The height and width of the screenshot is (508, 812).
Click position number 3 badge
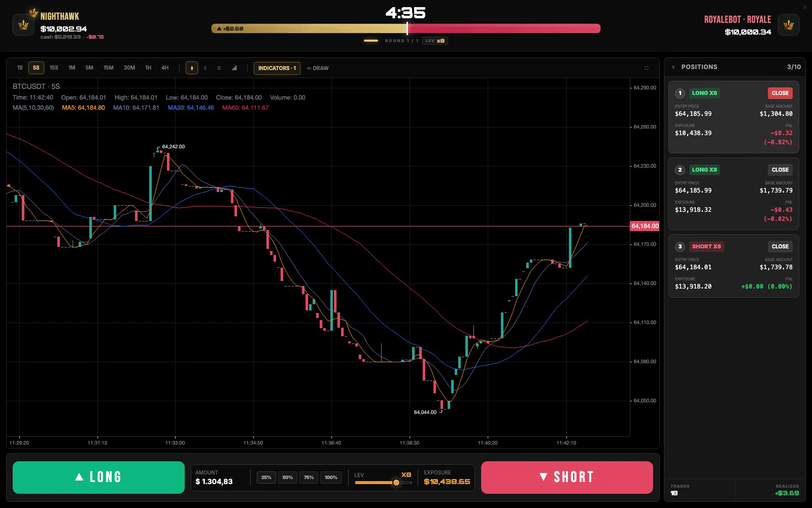pos(680,246)
